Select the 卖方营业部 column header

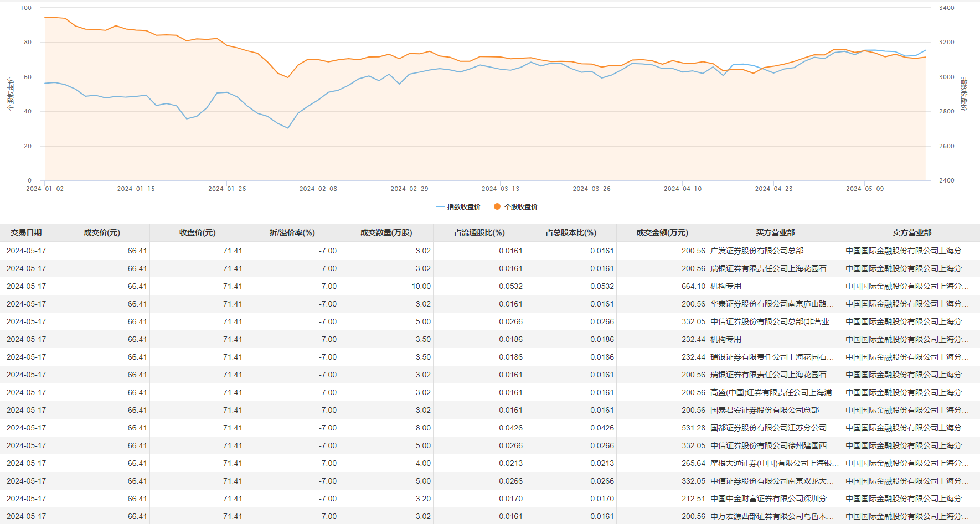click(x=911, y=233)
